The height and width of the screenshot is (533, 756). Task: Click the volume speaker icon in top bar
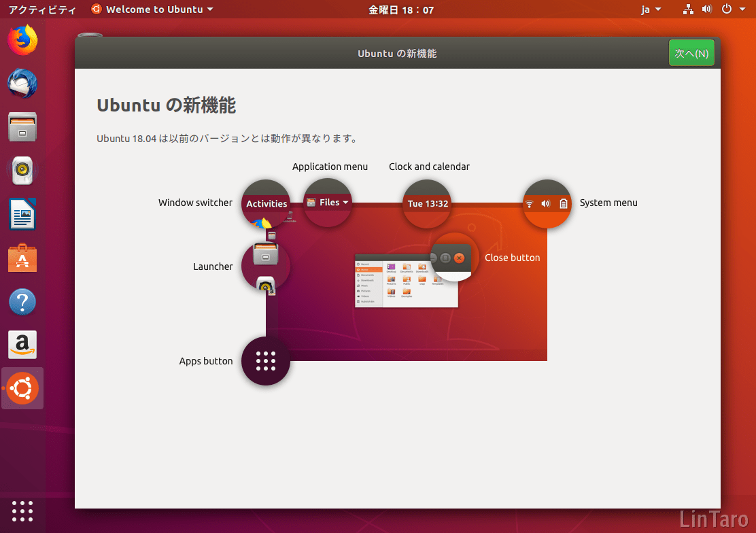pos(707,9)
